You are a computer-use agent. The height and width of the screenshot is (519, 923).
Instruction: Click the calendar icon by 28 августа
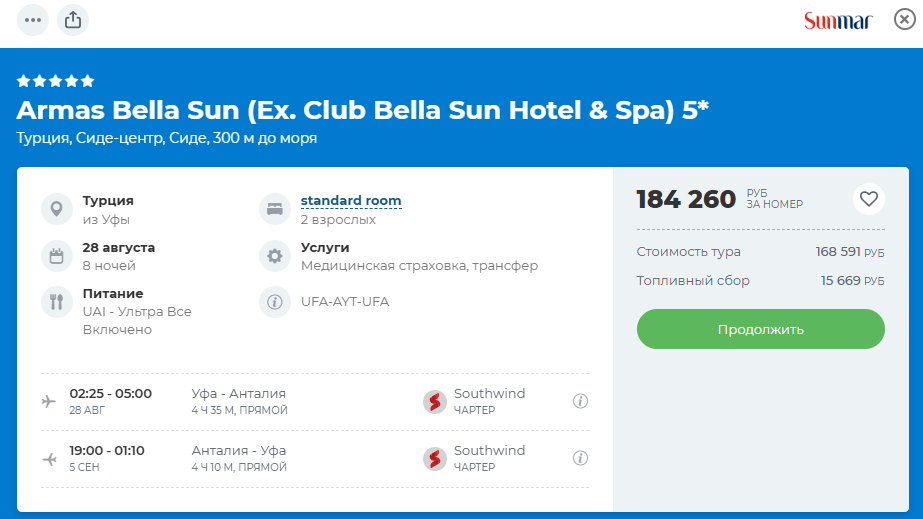pyautogui.click(x=56, y=256)
